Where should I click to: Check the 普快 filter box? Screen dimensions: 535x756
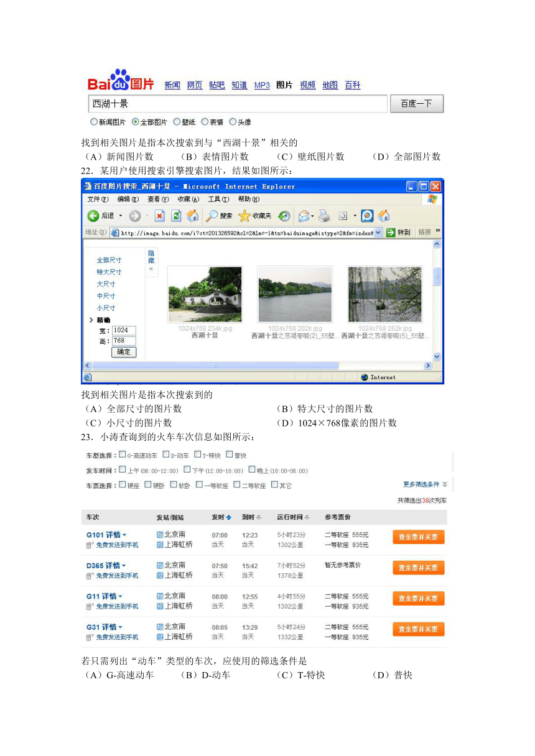230,454
